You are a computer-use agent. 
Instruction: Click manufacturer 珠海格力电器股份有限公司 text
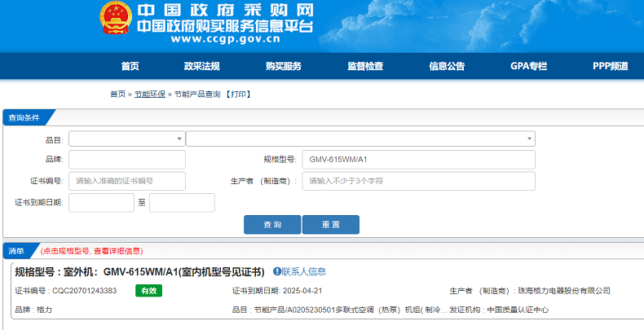[x=564, y=291]
